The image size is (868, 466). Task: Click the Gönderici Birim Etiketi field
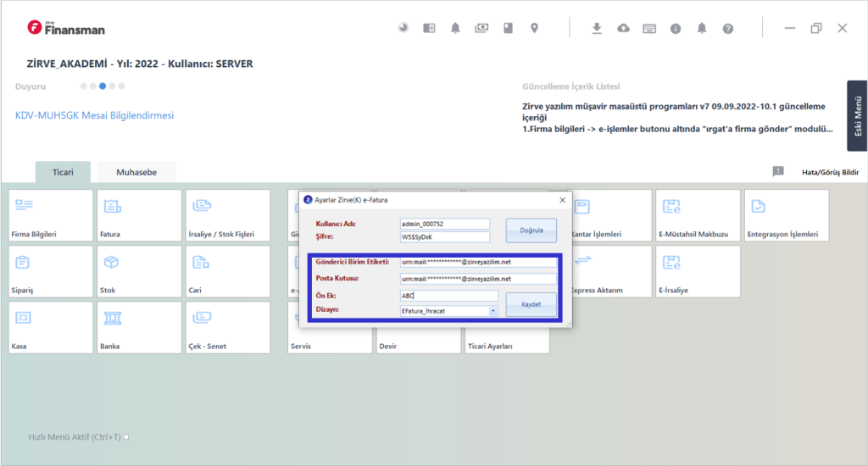click(478, 262)
